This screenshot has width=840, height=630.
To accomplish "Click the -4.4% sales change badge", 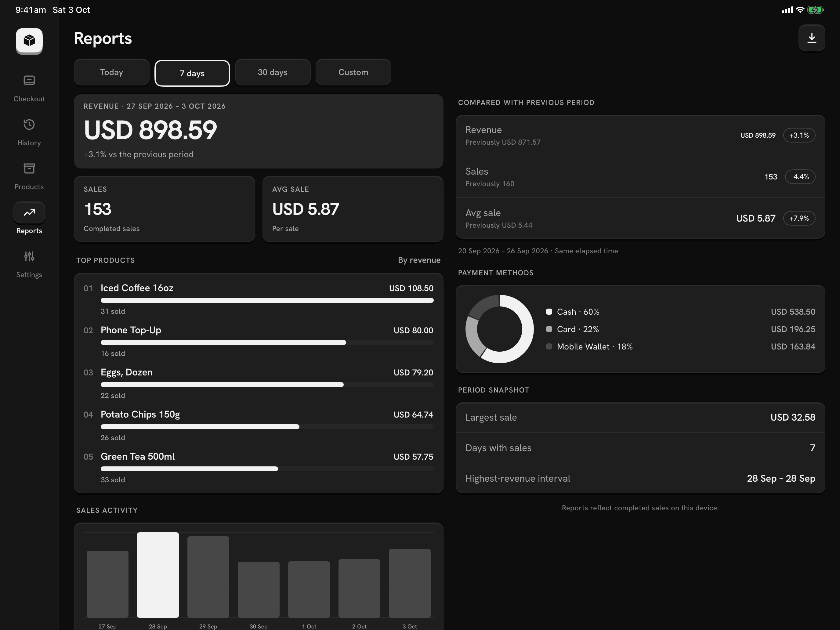I will coord(800,177).
